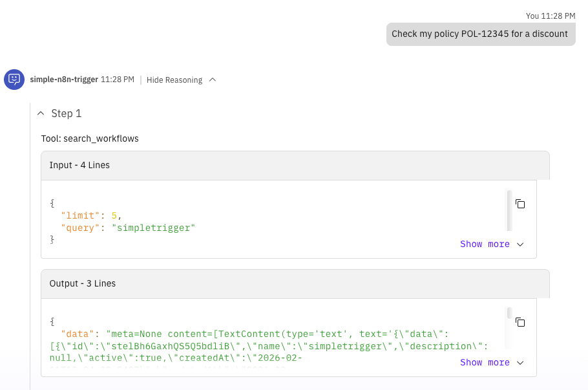This screenshot has height=390, width=588.
Task: Click the down arrow next to Input's Show more
Action: [520, 244]
